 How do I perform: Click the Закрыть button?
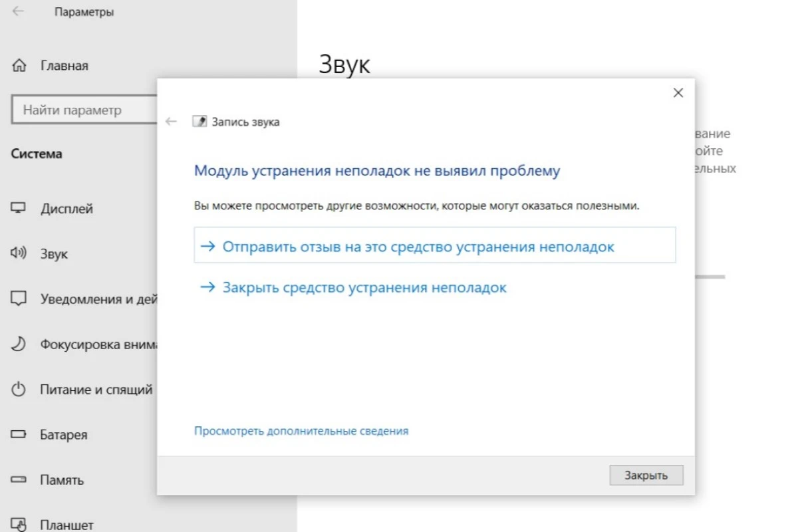click(x=646, y=475)
